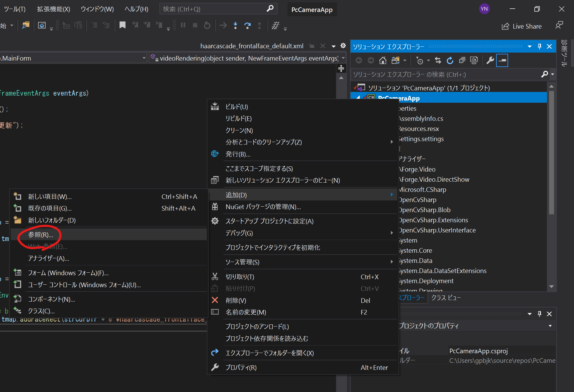This screenshot has height=392, width=574.
Task: Click the Solution Explorer scroll down arrow
Action: click(551, 286)
